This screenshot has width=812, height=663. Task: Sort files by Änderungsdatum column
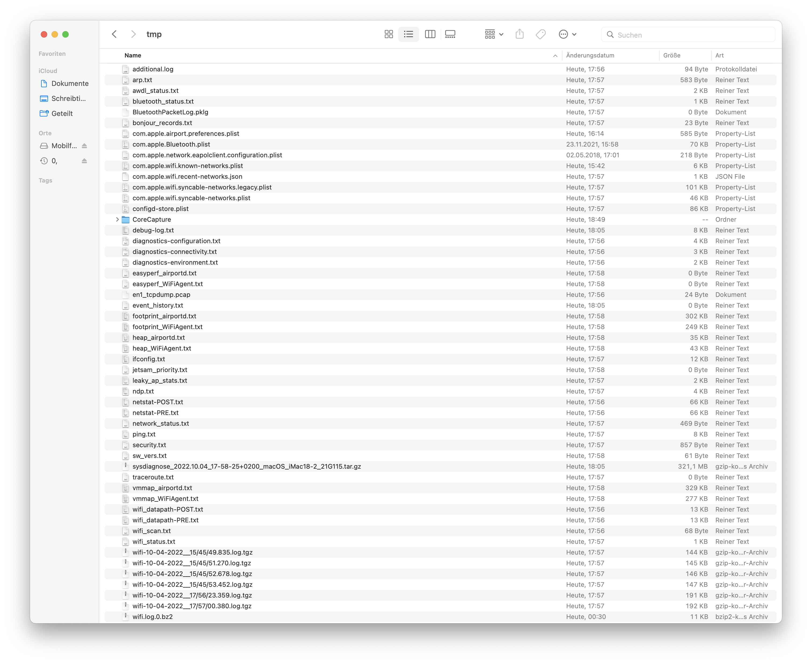click(590, 55)
